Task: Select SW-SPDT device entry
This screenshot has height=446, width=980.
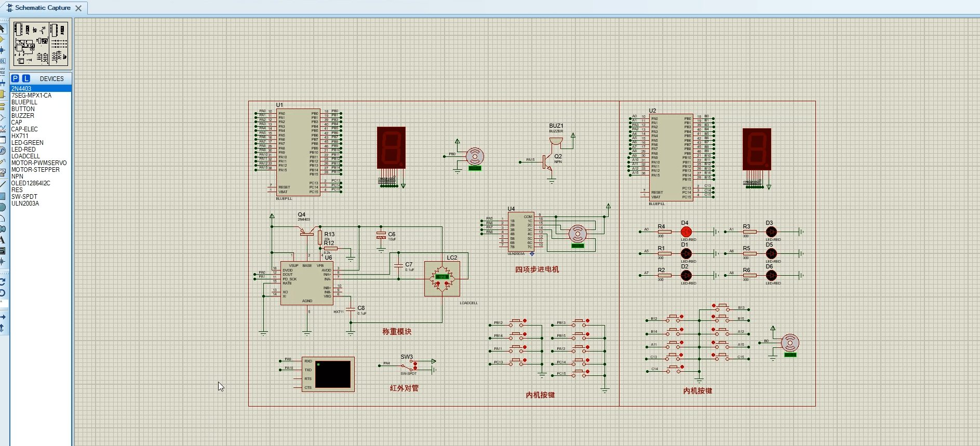Action: [41, 197]
